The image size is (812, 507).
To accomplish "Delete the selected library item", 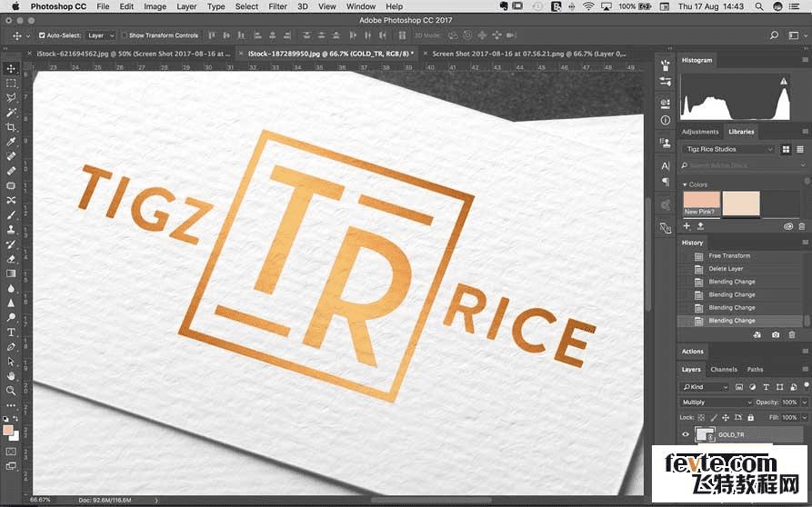I will [802, 226].
